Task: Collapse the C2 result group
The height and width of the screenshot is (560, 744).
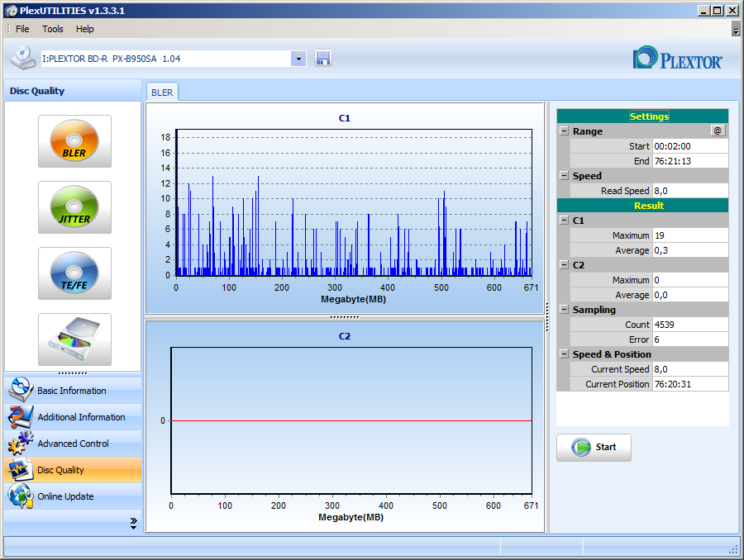Action: pos(564,264)
